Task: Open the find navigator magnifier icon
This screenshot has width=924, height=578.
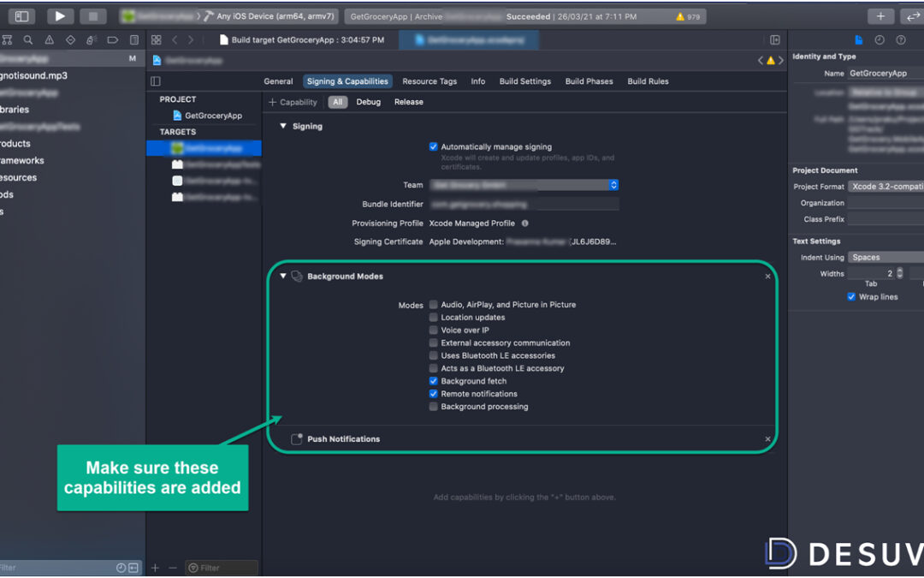Action: [x=27, y=40]
